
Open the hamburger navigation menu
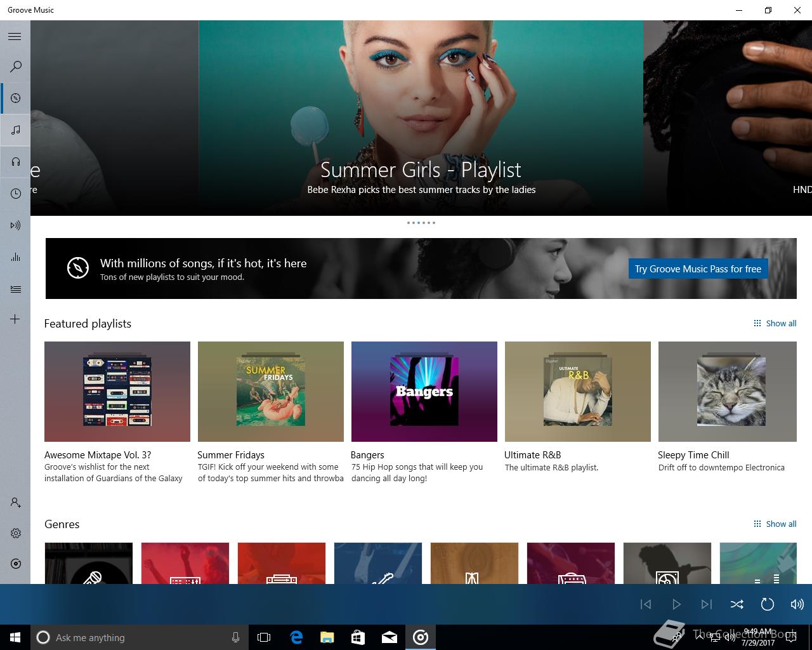[x=15, y=36]
